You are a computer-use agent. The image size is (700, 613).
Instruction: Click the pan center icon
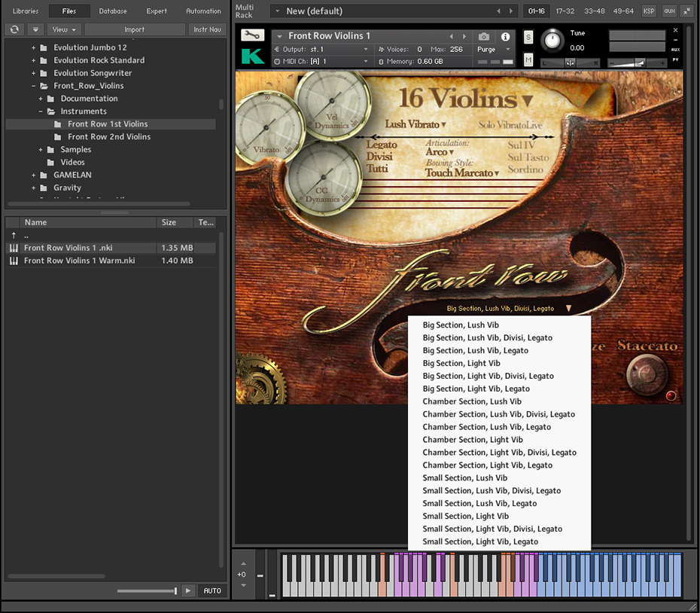point(570,63)
